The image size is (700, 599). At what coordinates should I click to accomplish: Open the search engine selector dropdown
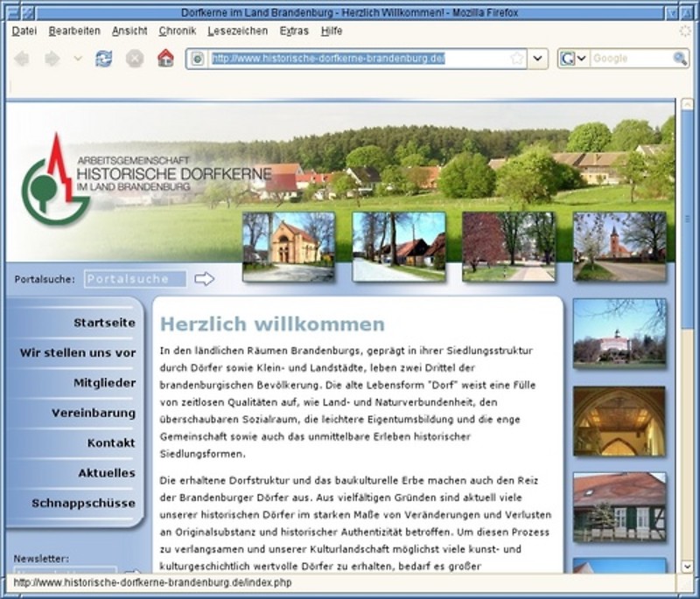click(x=573, y=59)
